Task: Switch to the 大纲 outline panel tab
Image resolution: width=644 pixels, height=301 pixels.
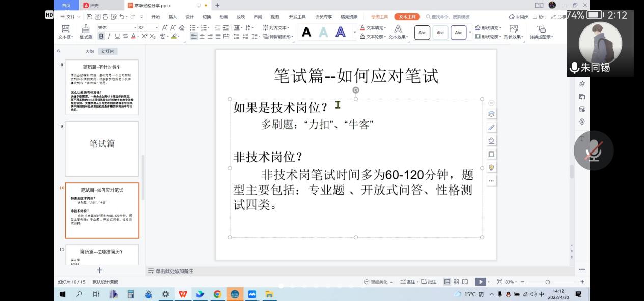Action: (x=89, y=51)
